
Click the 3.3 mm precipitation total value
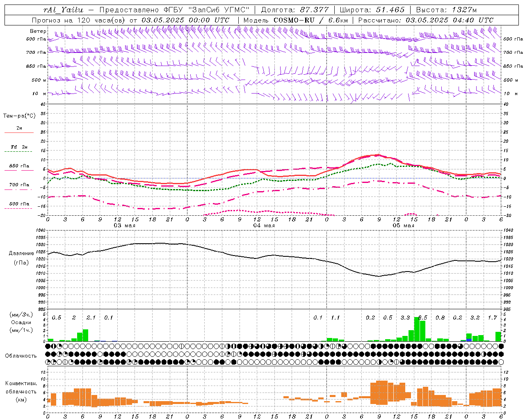tap(405, 318)
